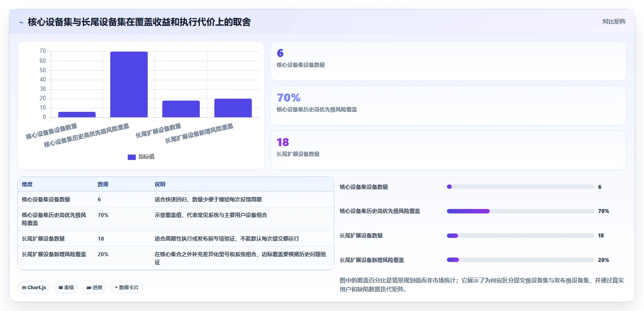Click the tall 70 bar in the chart
644x311 pixels.
[x=129, y=85]
